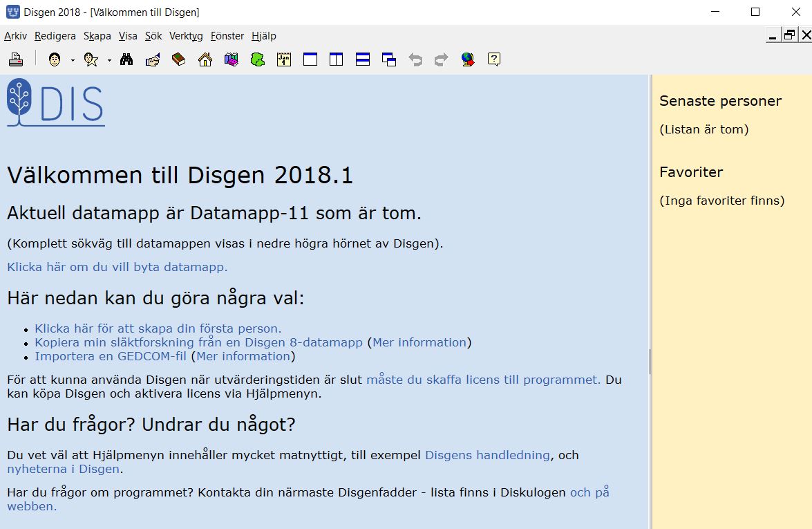Click the splitter handle between panes
The width and height of the screenshot is (812, 529).
[x=650, y=362]
